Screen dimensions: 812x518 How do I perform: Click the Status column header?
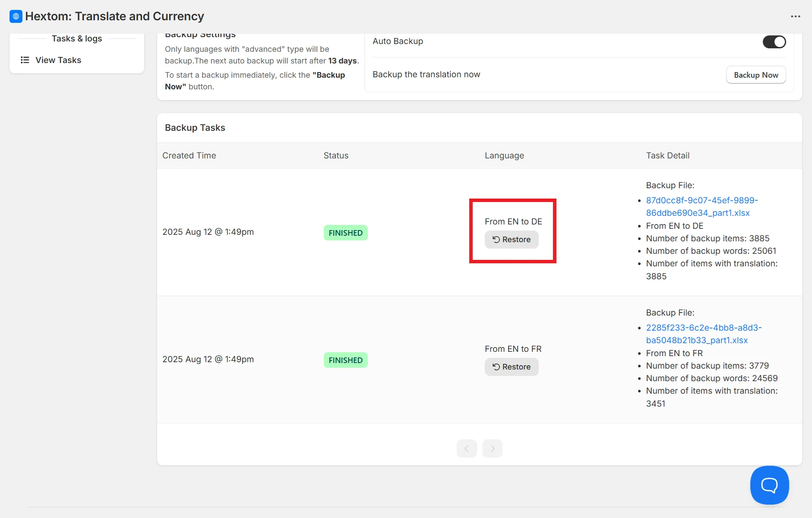[336, 155]
